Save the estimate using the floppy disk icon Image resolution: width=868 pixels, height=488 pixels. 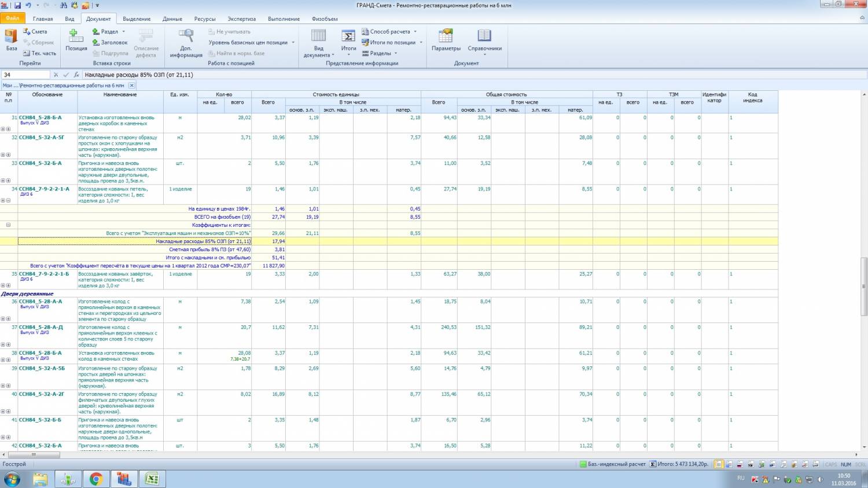tap(18, 5)
